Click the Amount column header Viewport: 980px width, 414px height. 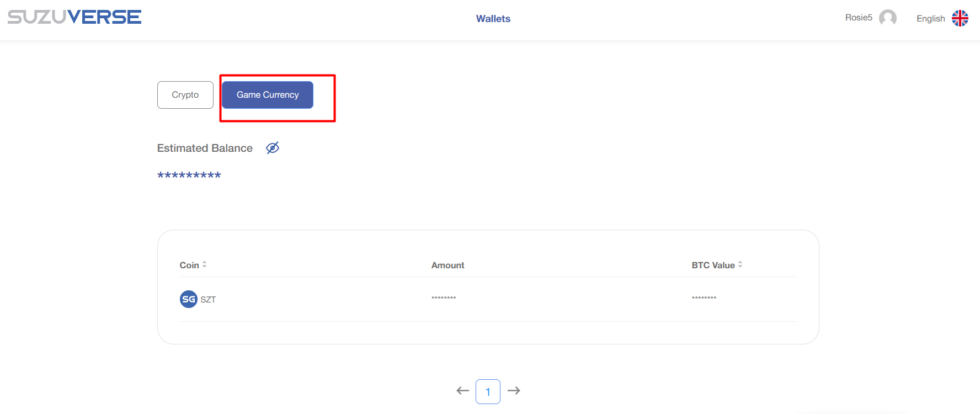448,266
